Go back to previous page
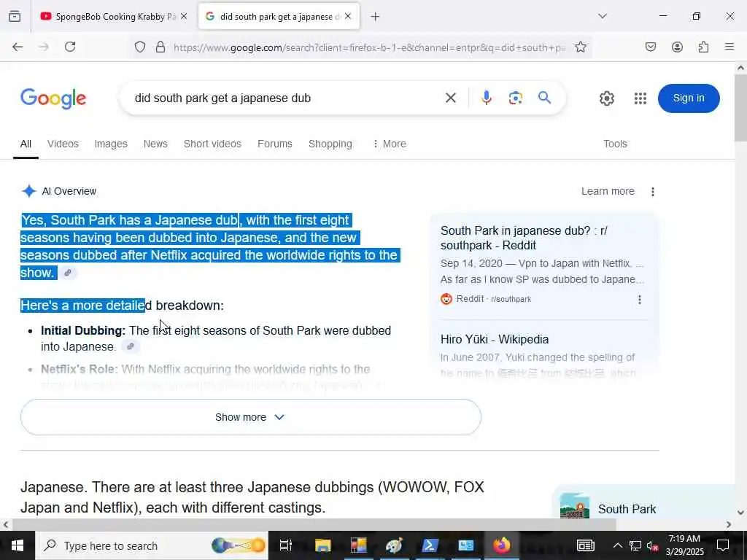 [18, 47]
